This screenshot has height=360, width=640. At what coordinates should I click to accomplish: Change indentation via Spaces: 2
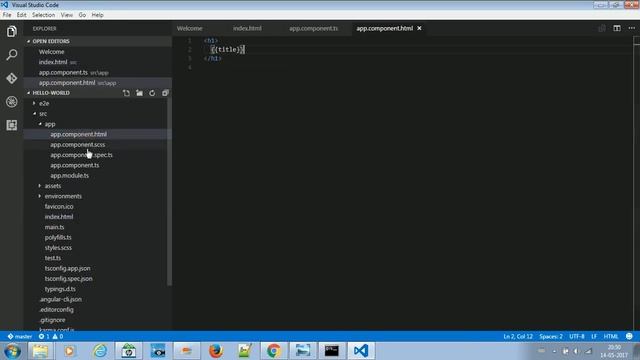[x=551, y=336]
